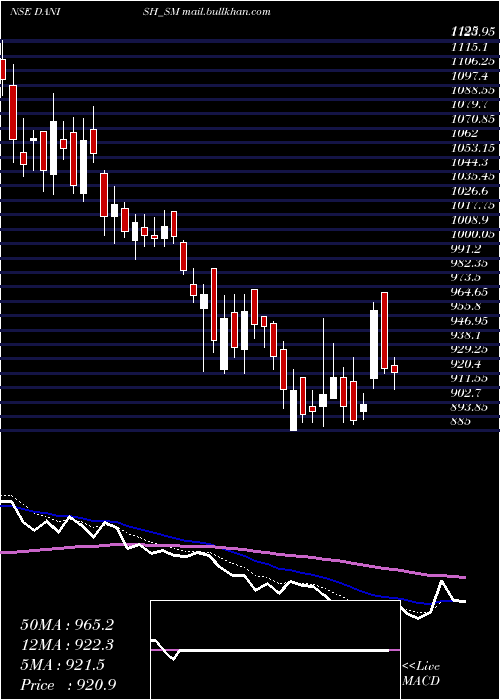500x700 pixels.
Task: Click the 1044.3 price axis label
Action: (467, 162)
